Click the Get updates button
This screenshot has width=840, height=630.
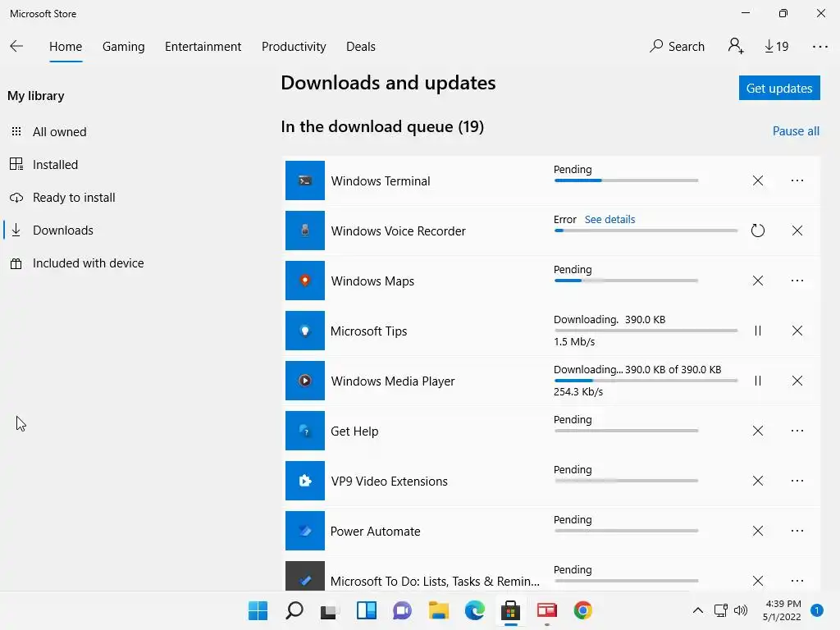point(779,88)
